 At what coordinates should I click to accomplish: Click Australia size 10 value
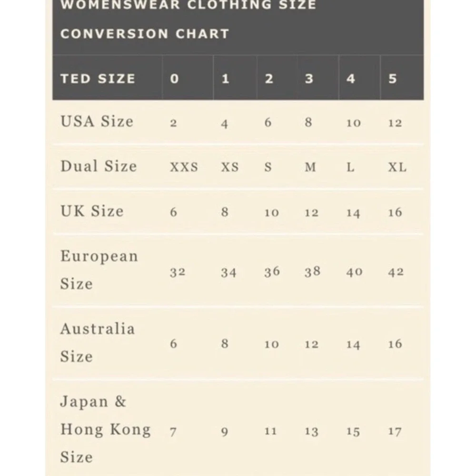pos(271,344)
